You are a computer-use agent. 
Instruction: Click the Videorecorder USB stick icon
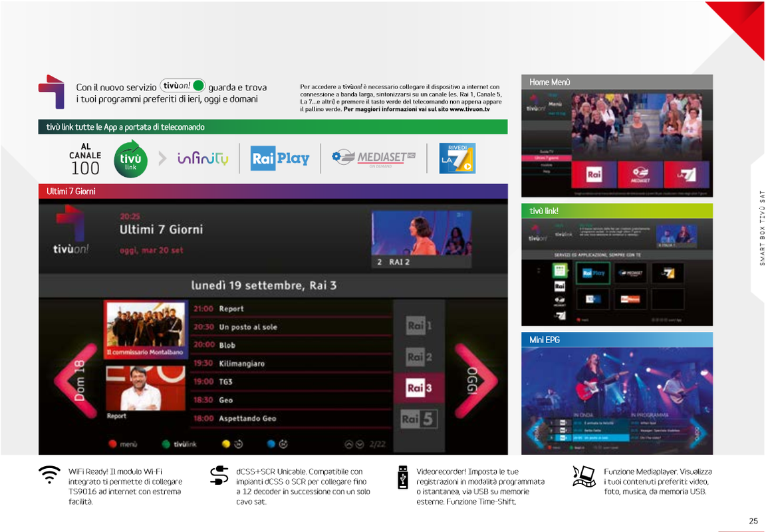403,477
